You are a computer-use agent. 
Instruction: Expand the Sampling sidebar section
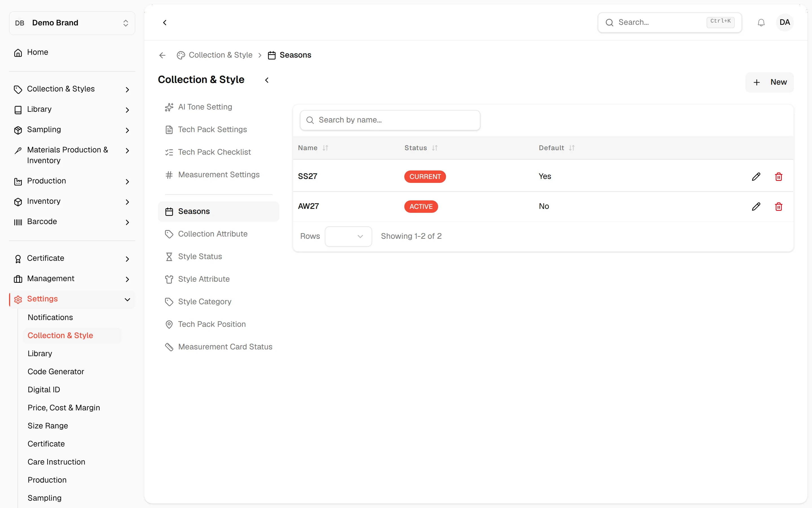point(72,130)
